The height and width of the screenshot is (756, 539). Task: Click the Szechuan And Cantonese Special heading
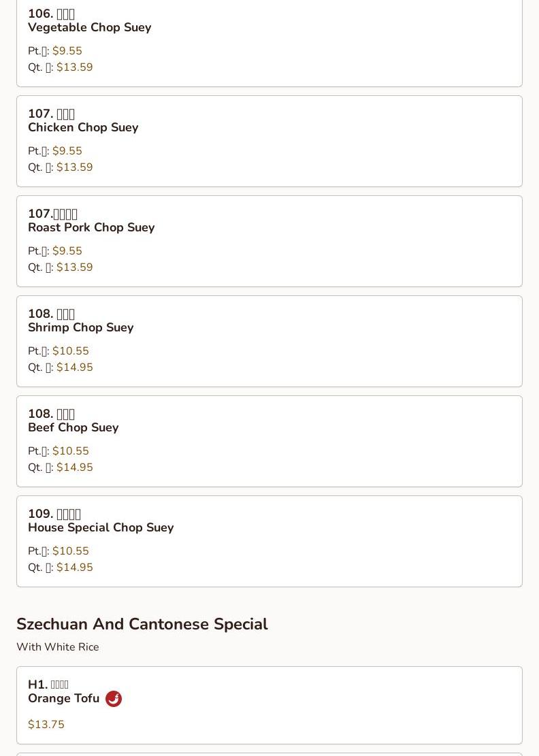point(142,624)
